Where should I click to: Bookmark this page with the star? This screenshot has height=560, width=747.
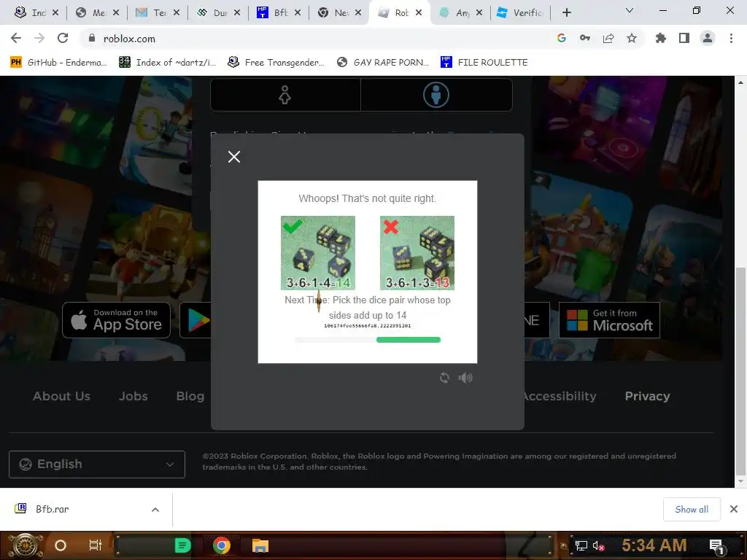[x=632, y=39]
